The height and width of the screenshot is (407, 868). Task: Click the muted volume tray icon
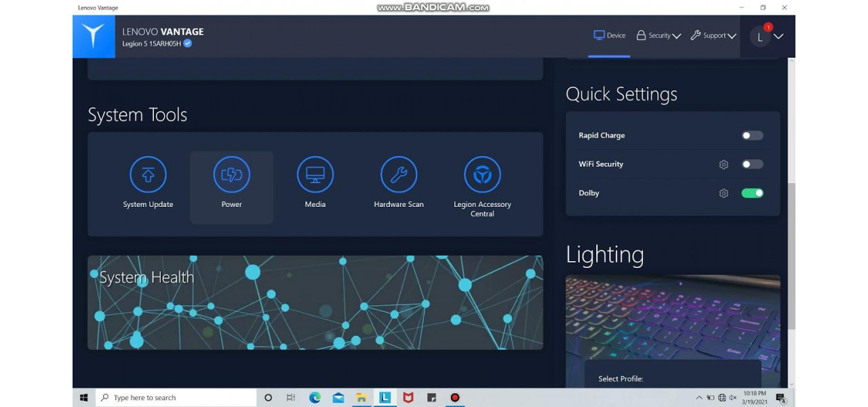tap(733, 398)
